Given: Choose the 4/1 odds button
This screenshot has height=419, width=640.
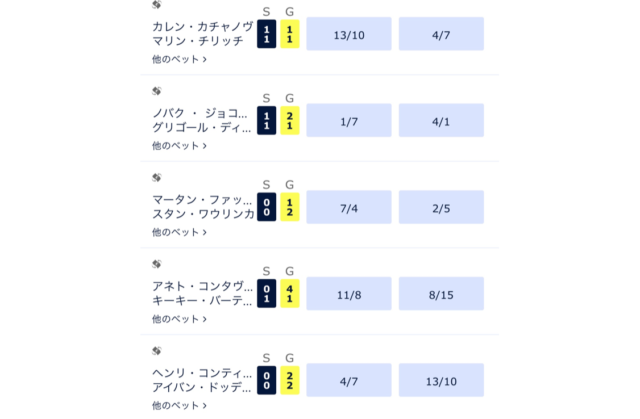Looking at the screenshot, I should coord(441,121).
